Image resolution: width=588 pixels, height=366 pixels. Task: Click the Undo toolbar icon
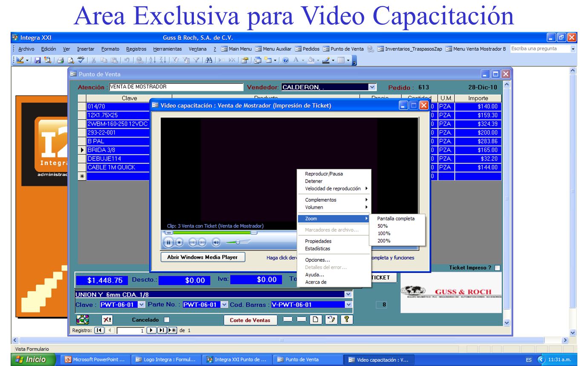coord(127,60)
